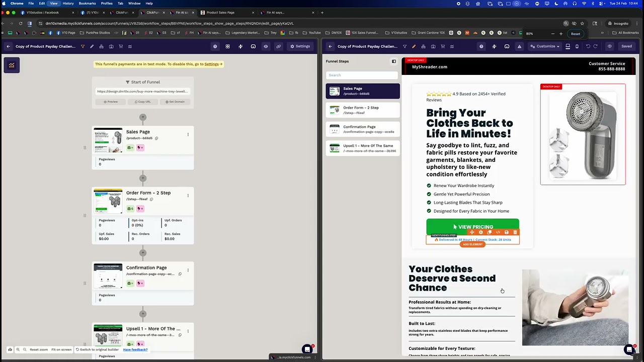This screenshot has width=644, height=362.
Task: Click Set Domain button under Start of Funnel
Action: (175, 102)
